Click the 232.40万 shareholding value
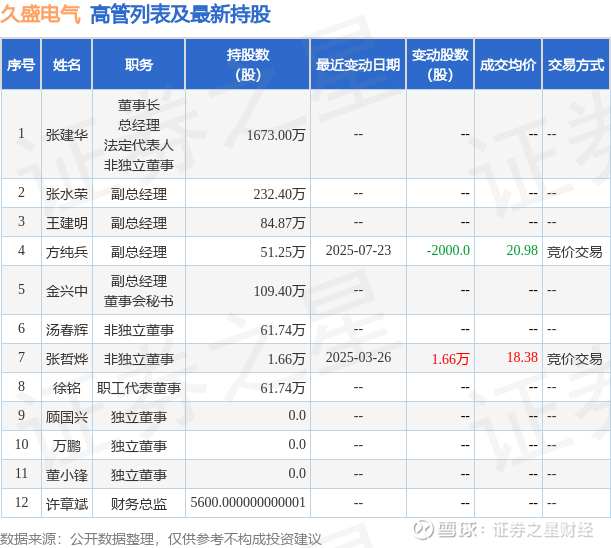This screenshot has width=611, height=548. click(279, 194)
